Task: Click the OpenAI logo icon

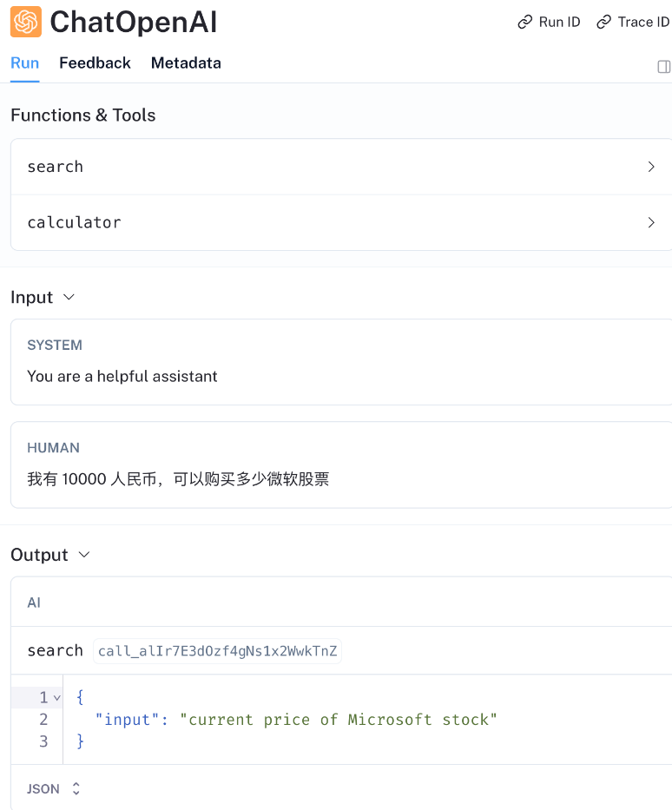Action: tap(23, 22)
